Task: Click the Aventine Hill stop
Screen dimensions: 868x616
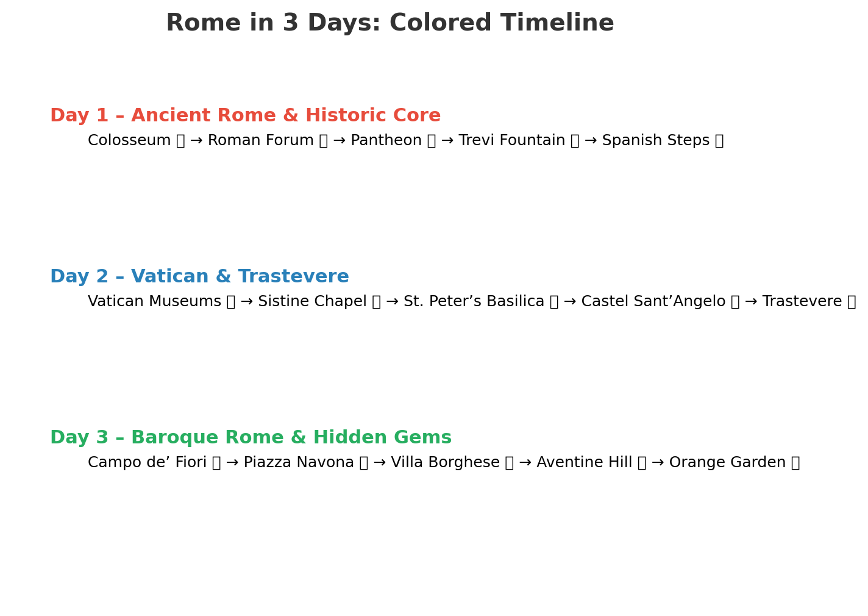Action: pyautogui.click(x=585, y=462)
